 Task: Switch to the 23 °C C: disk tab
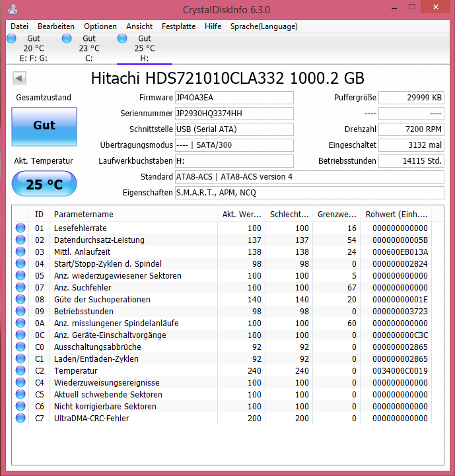[89, 48]
